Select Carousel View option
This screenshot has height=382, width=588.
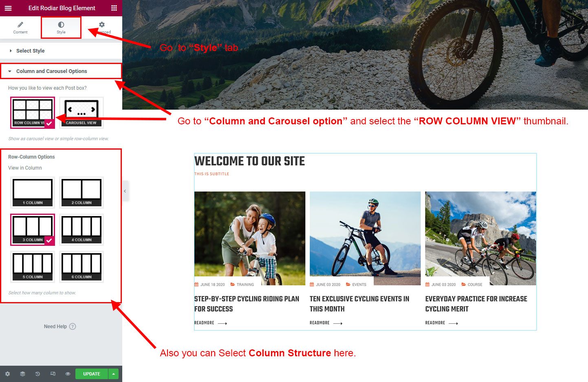[81, 113]
